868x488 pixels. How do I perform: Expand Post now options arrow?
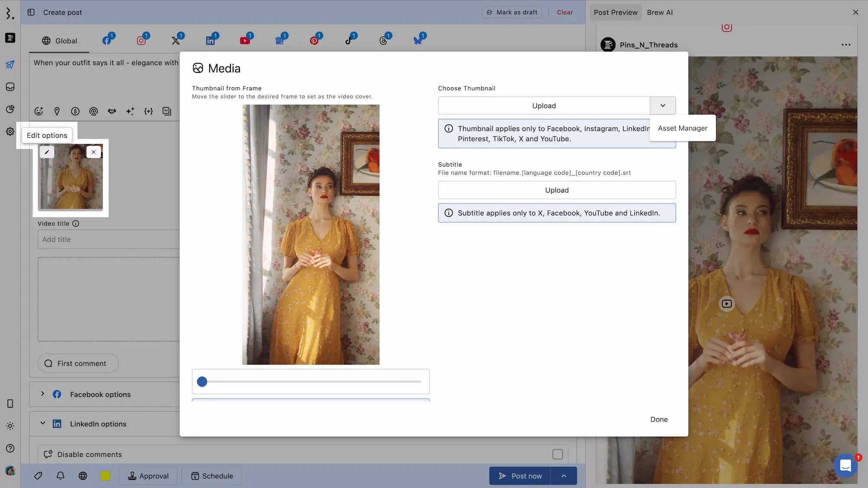563,476
